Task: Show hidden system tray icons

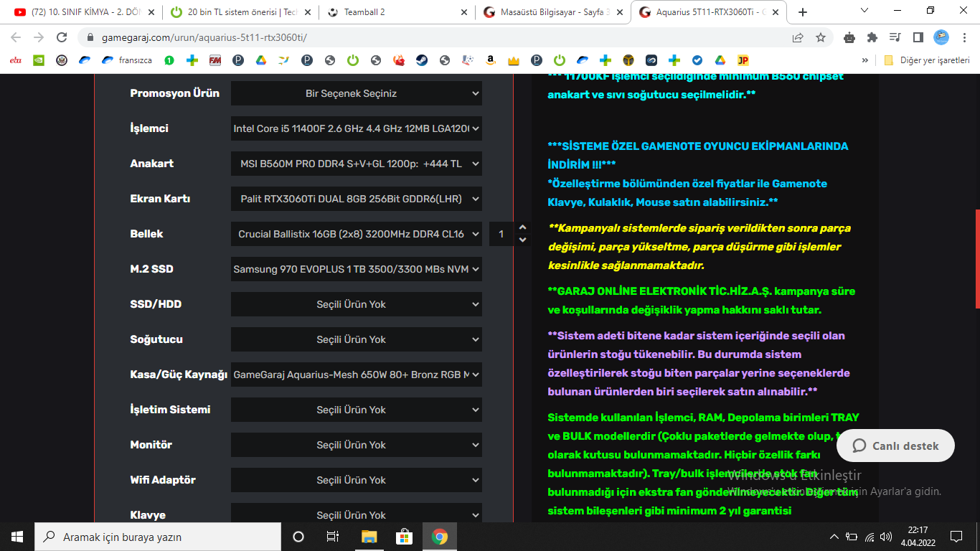Action: 834,537
